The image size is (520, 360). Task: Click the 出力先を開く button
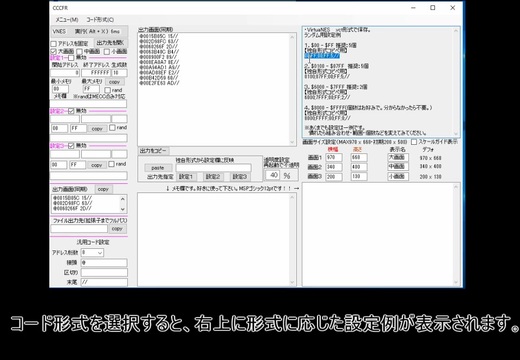coord(110,43)
